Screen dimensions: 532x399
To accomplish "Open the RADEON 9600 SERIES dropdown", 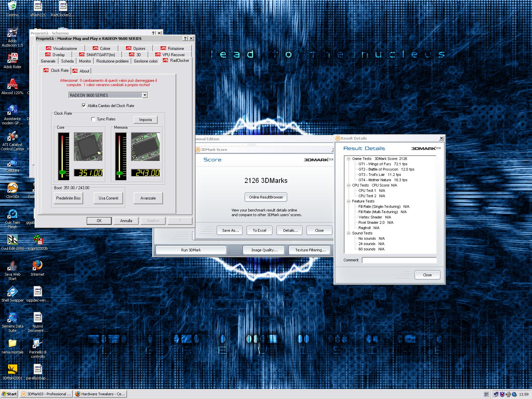I will click(145, 95).
